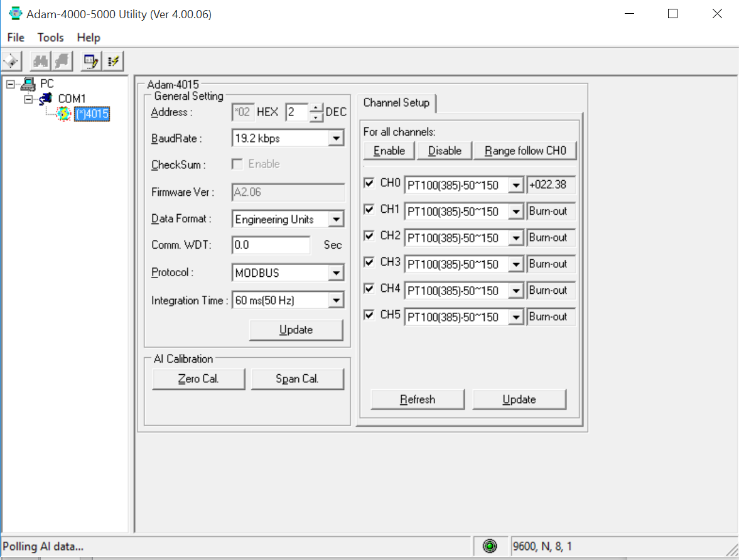Image resolution: width=739 pixels, height=560 pixels.
Task: Open the Data Format dropdown
Action: (336, 219)
